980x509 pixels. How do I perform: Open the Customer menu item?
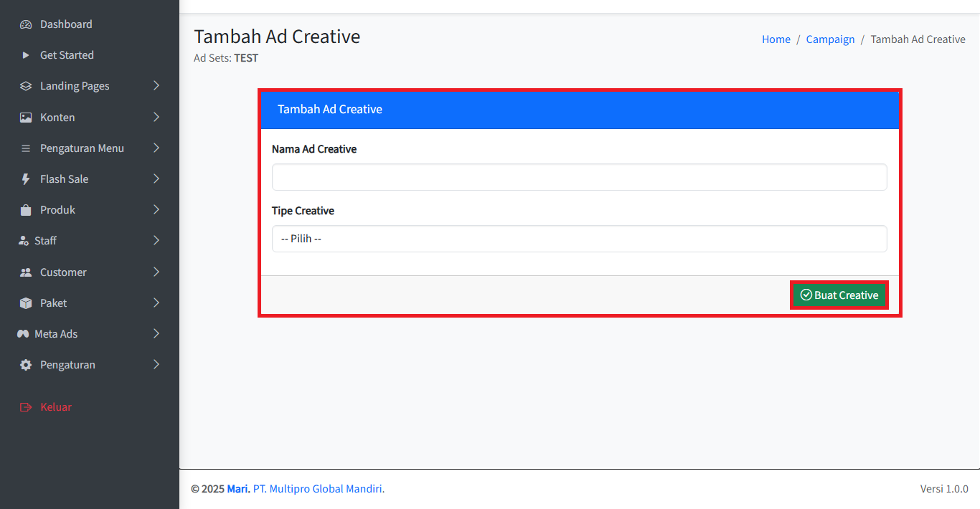[x=63, y=272]
